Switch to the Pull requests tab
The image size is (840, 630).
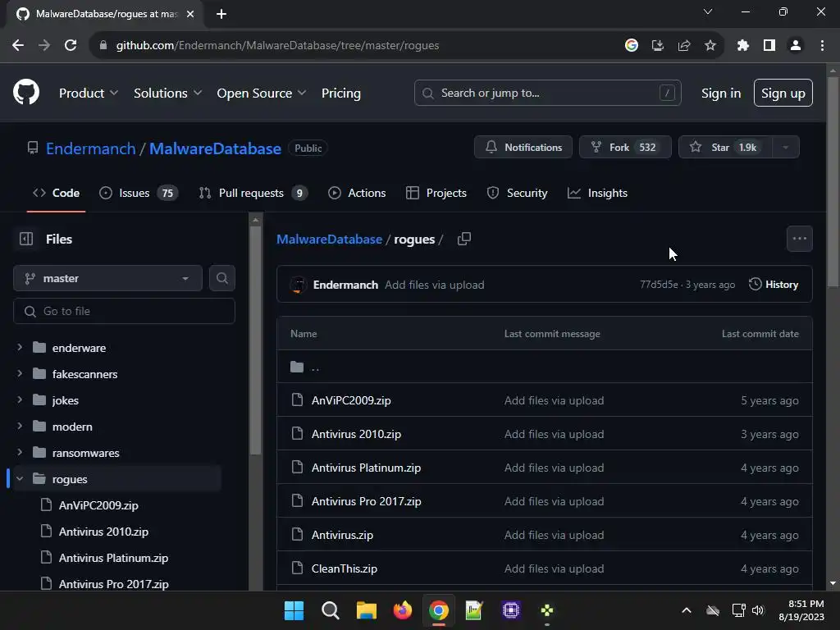click(253, 193)
